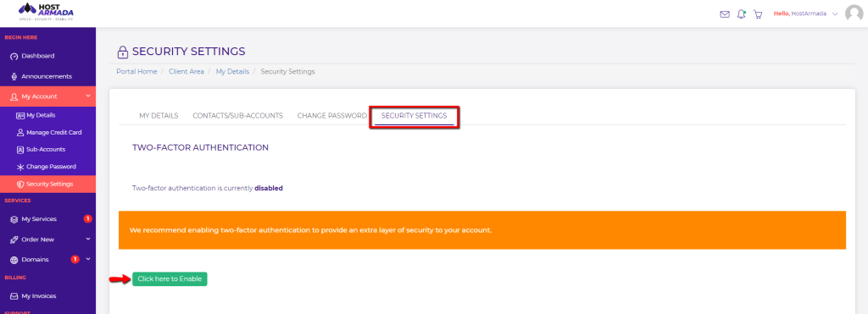Click the Manage Credit Card person icon
Image resolution: width=868 pixels, height=314 pixels.
click(x=20, y=133)
